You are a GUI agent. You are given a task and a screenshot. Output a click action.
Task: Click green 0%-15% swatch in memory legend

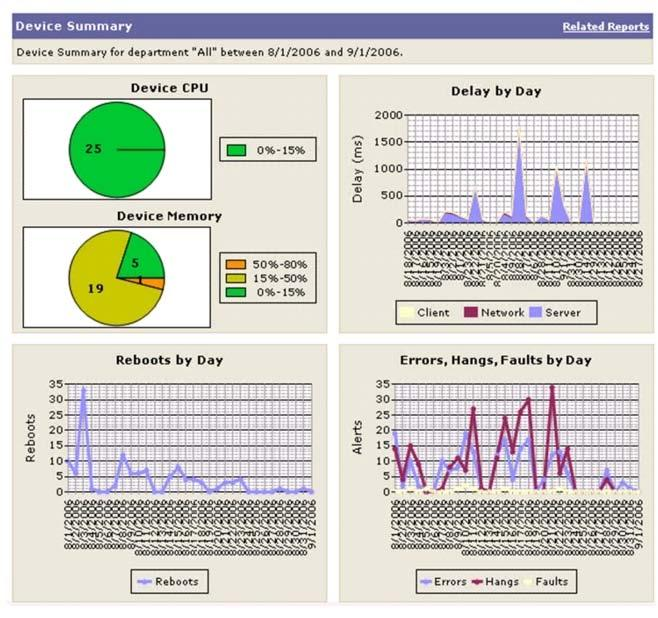[237, 290]
